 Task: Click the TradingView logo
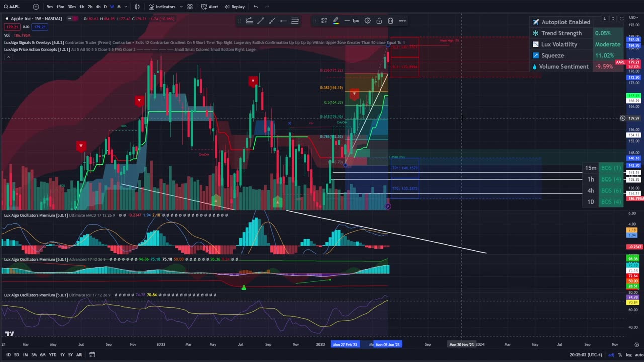click(x=9, y=334)
